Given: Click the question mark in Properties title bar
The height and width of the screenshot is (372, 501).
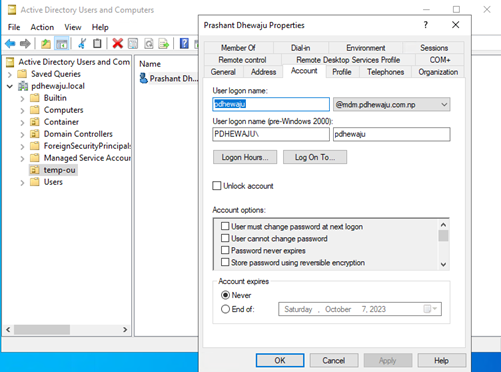Looking at the screenshot, I should tap(425, 25).
